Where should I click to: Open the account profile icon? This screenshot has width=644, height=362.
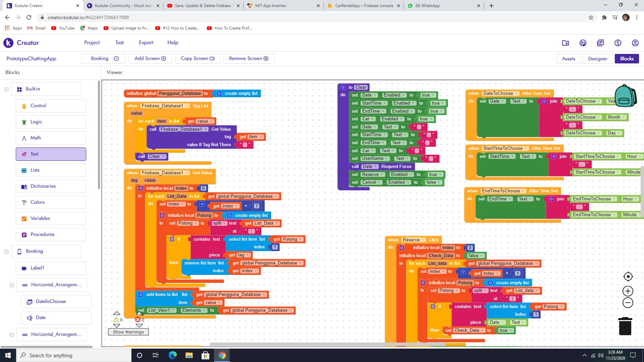pyautogui.click(x=635, y=43)
